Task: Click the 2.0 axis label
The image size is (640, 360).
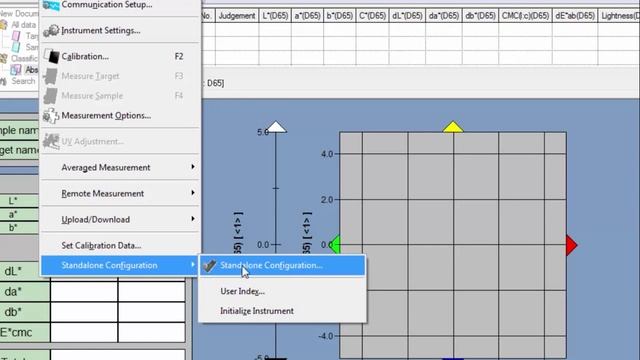Action: coord(327,200)
